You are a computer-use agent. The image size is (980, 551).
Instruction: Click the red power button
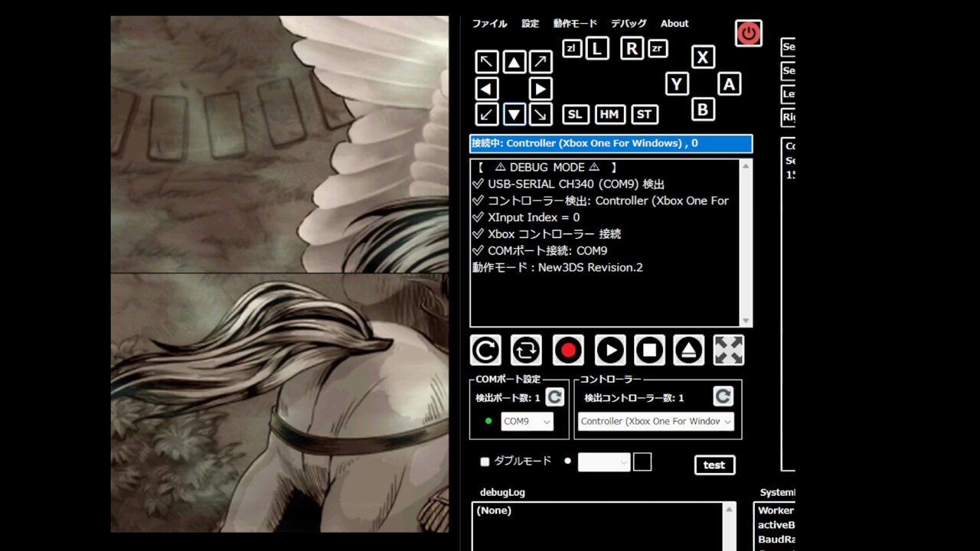point(749,33)
